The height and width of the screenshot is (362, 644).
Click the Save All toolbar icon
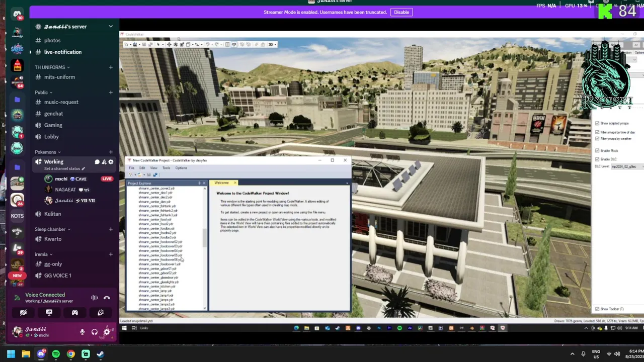[x=154, y=174]
